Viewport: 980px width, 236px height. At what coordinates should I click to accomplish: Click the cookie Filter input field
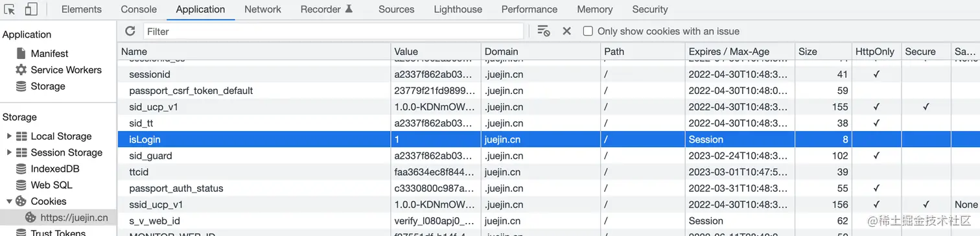coord(333,31)
